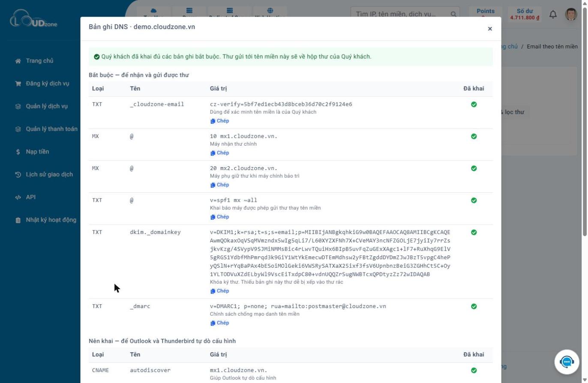
Task: Click the 'dkim._domainkey' name cell
Action: pyautogui.click(x=155, y=232)
